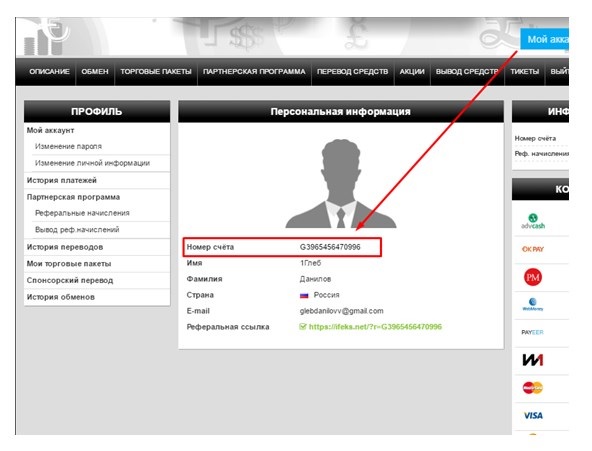Click the WebMoney payment icon

pyautogui.click(x=533, y=305)
